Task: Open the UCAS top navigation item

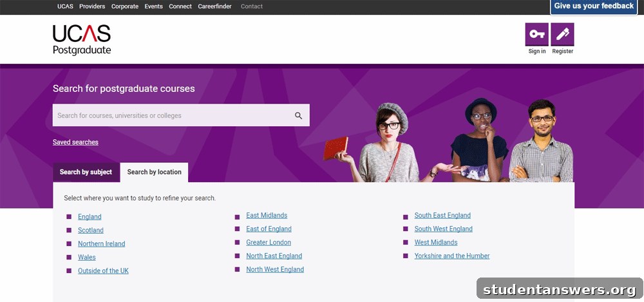Action: click(65, 6)
